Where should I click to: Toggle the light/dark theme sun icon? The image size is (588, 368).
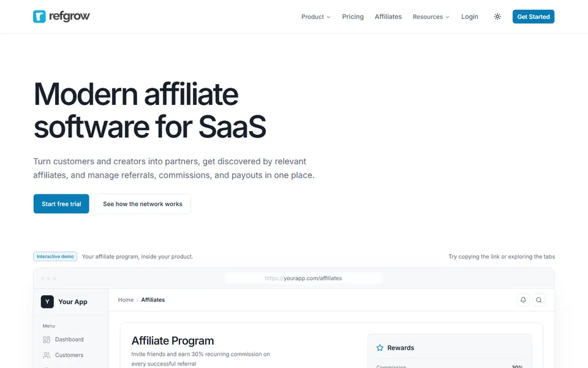[497, 17]
